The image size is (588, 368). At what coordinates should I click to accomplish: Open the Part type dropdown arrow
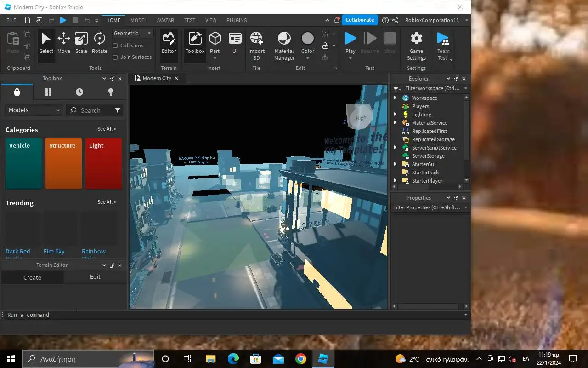pos(215,58)
